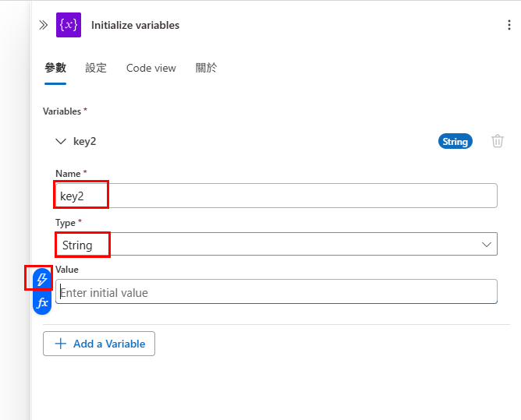Click the down arrow in the Type field
This screenshot has width=521, height=420.
coord(486,245)
